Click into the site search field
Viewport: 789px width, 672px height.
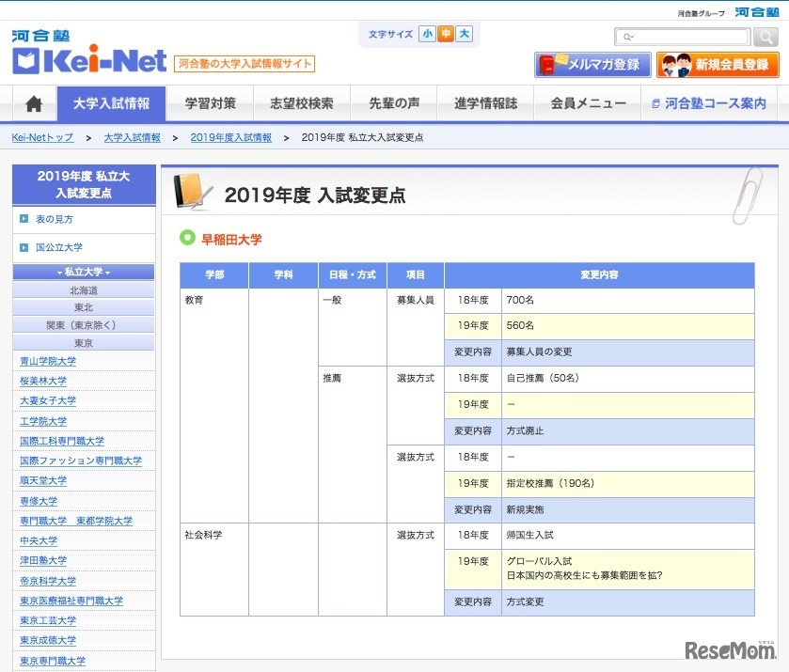click(684, 37)
